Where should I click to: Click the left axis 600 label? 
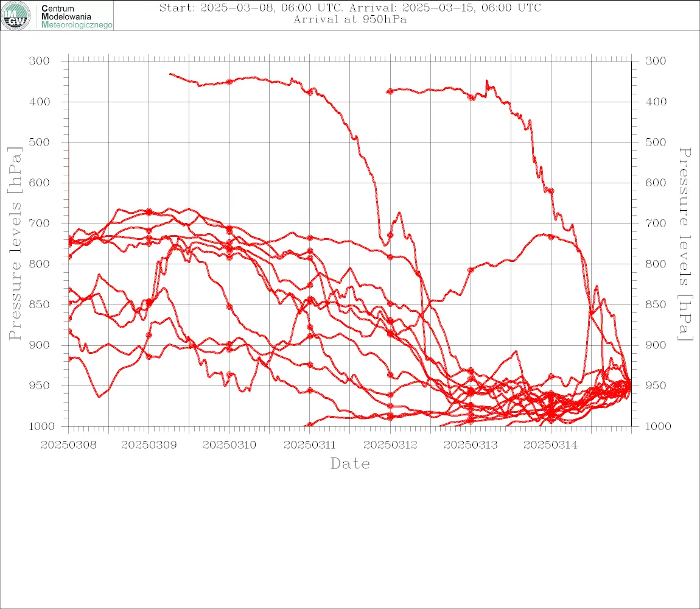pyautogui.click(x=40, y=183)
